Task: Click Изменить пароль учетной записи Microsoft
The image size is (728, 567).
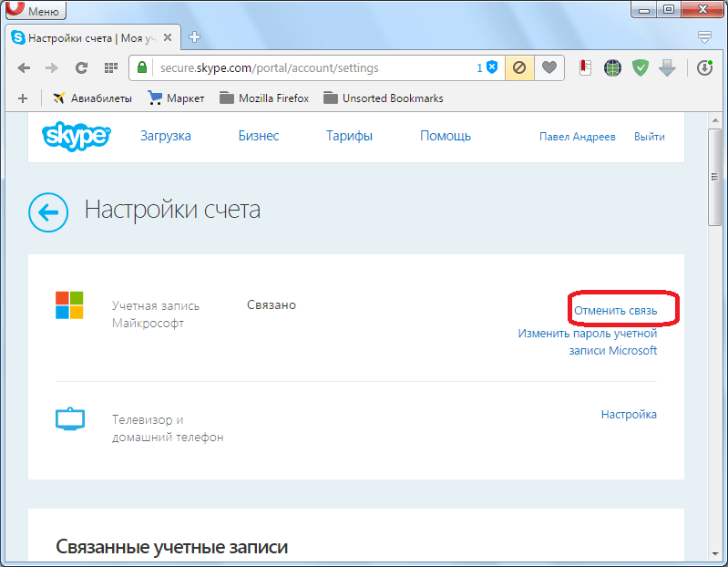Action: click(588, 342)
